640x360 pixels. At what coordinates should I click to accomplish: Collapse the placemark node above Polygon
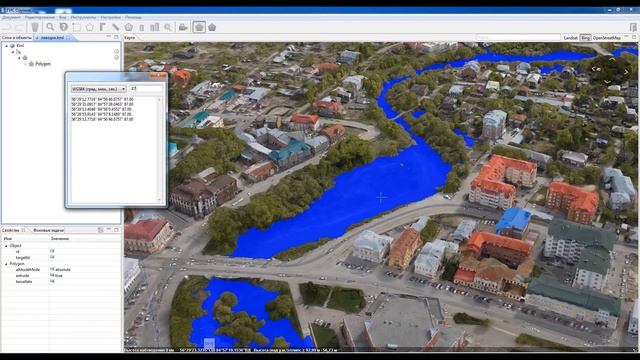click(x=19, y=58)
